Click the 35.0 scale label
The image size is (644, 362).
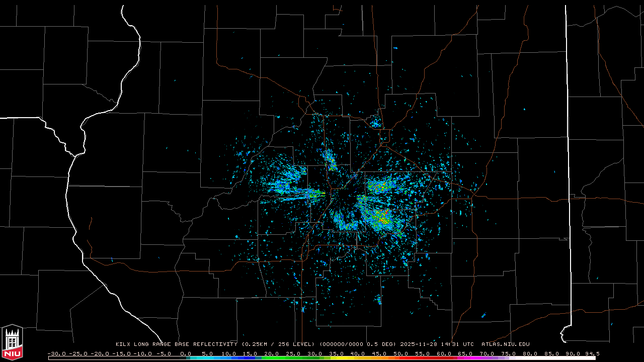point(336,353)
